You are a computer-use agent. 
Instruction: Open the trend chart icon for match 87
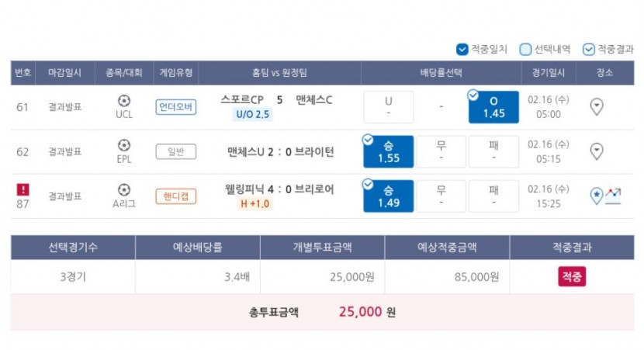coord(613,196)
